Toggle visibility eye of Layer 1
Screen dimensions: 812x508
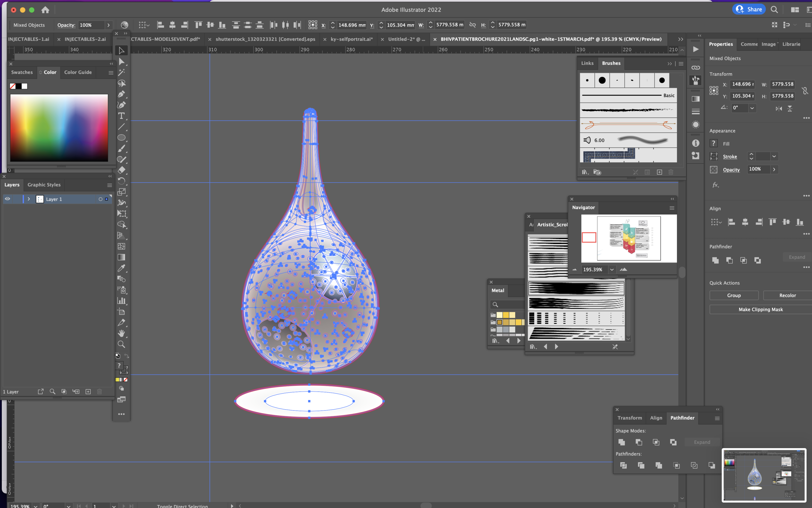click(x=7, y=199)
